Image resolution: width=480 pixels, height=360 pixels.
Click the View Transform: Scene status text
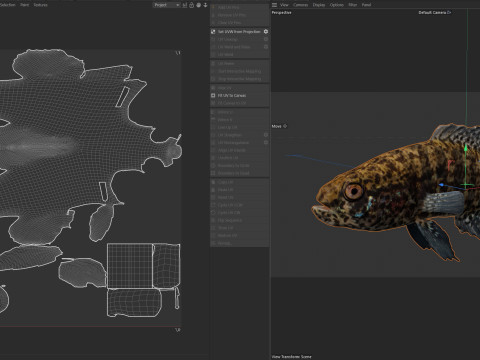point(291,357)
